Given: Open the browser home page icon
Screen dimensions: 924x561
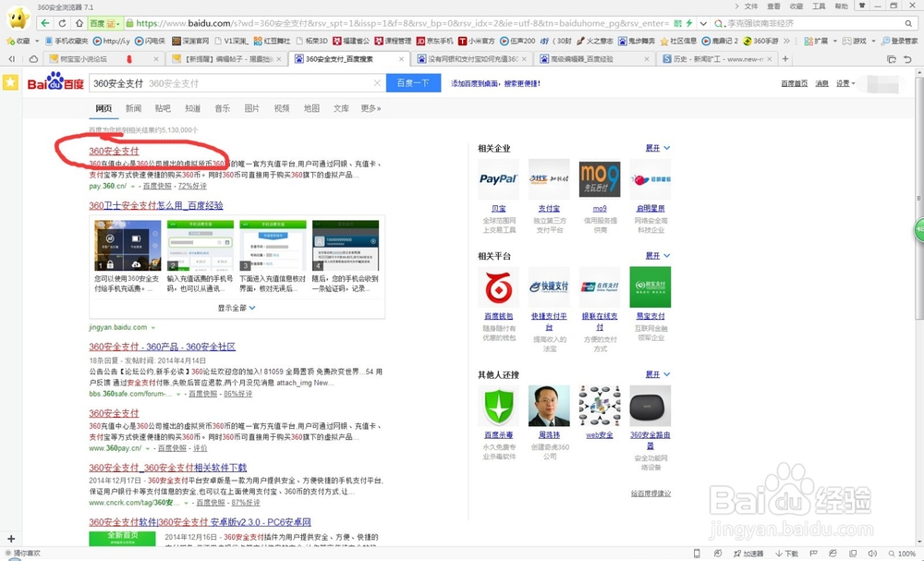Looking at the screenshot, I should point(79,23).
